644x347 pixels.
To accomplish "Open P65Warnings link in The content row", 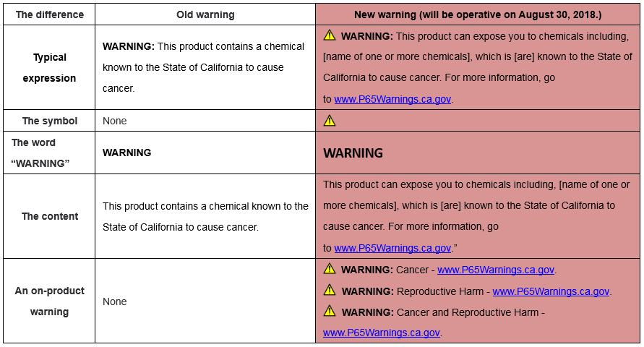I will (x=392, y=248).
